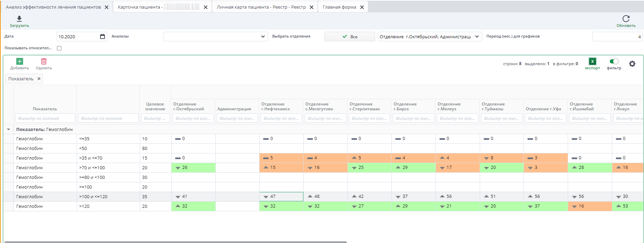The image size is (644, 243).
Task: Click the Все select-all departments button
Action: point(350,37)
